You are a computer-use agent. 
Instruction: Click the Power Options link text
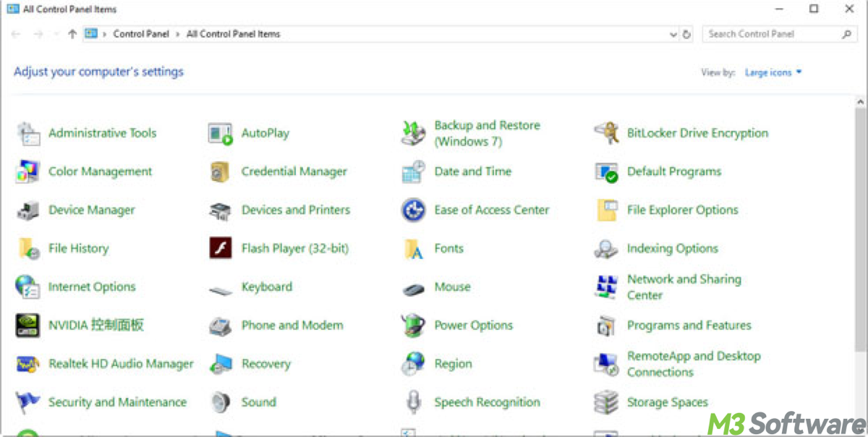(474, 326)
